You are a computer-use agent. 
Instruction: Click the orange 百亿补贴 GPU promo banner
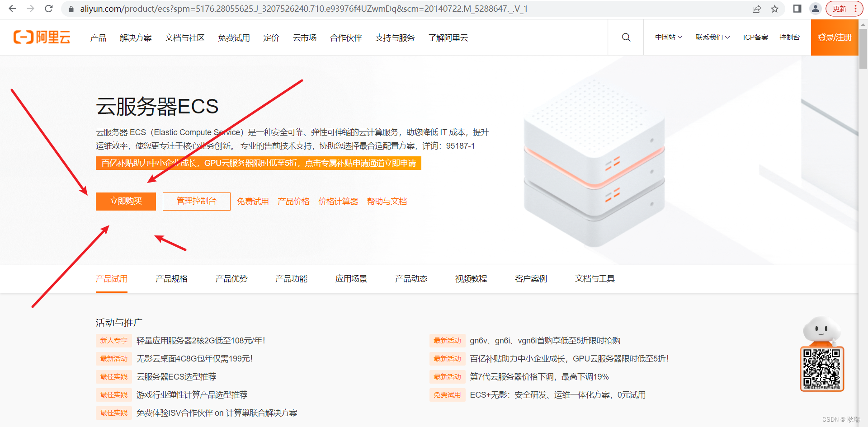tap(259, 163)
